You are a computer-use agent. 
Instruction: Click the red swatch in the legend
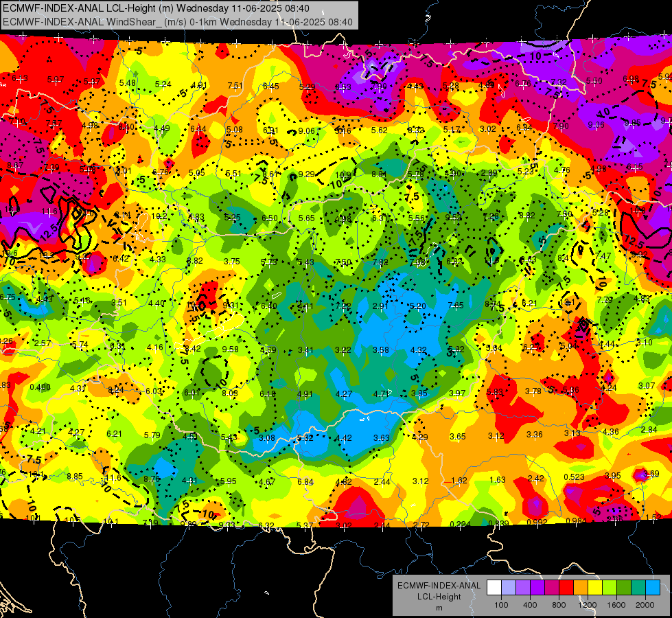(x=566, y=587)
